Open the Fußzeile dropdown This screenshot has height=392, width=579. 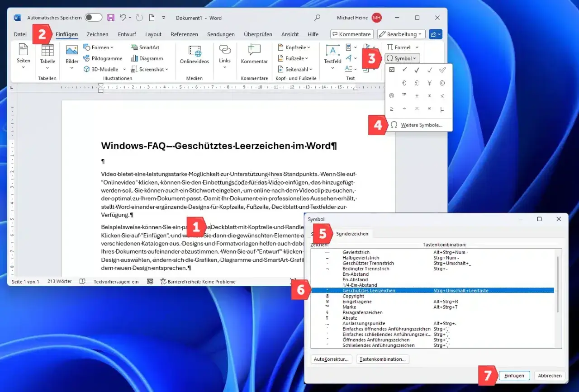[x=292, y=58]
